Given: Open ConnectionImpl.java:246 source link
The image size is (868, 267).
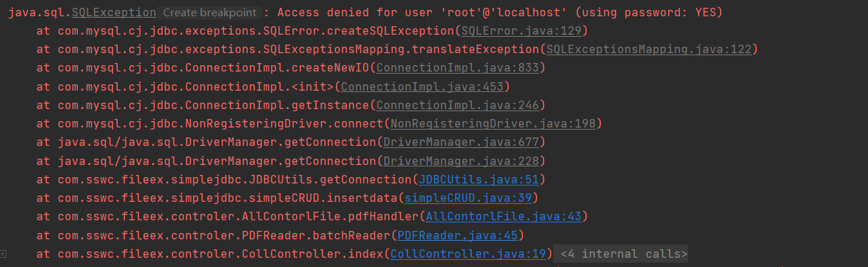Looking at the screenshot, I should 457,105.
